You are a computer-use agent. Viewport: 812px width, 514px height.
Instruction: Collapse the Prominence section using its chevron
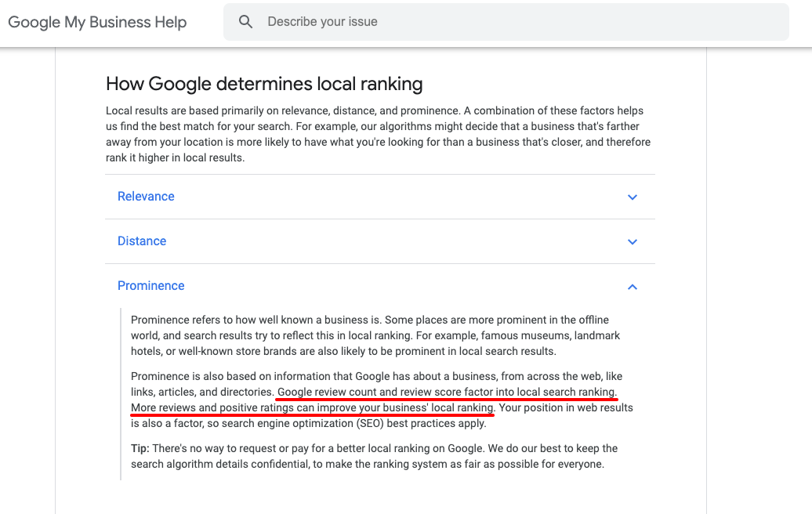click(x=633, y=287)
